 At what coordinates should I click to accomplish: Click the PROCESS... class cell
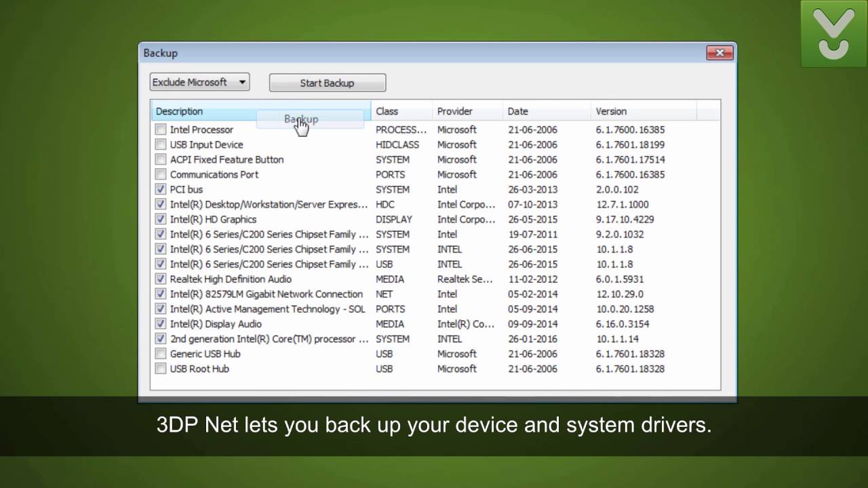pyautogui.click(x=401, y=129)
